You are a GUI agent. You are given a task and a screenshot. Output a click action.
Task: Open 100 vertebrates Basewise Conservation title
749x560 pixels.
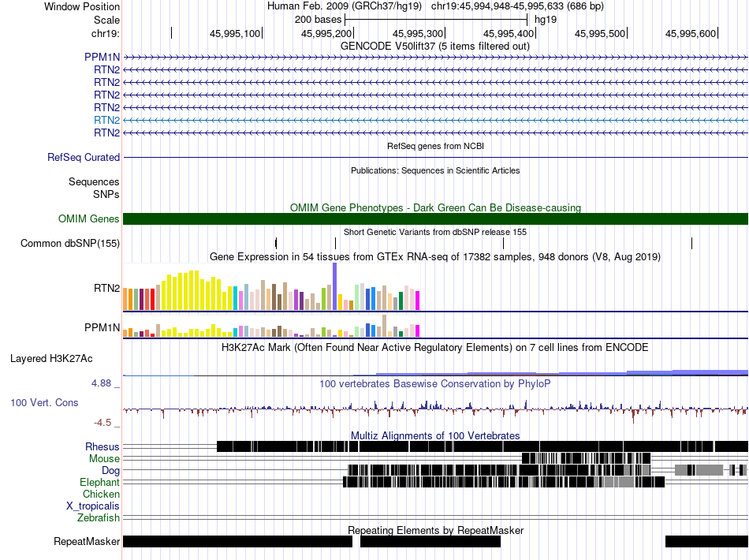(434, 383)
